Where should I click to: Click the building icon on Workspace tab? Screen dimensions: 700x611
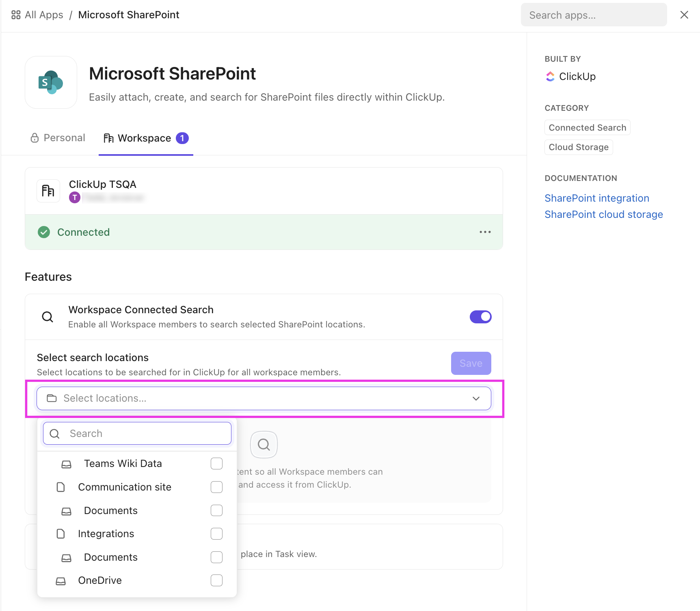[108, 138]
